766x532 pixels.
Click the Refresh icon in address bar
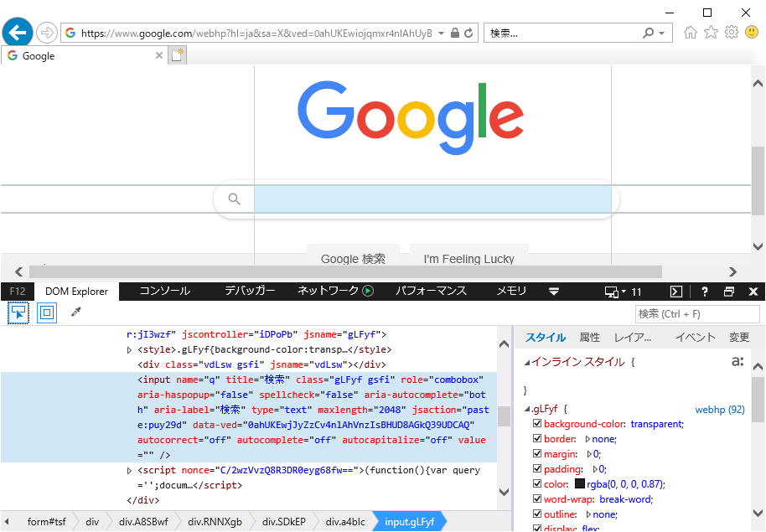(x=468, y=33)
